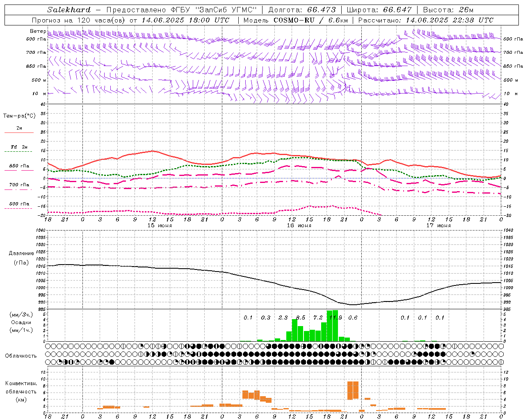Screen dimensions: 525x420
Task: Click the 'Конвективн.' convective cloud label
Action: click(21, 383)
